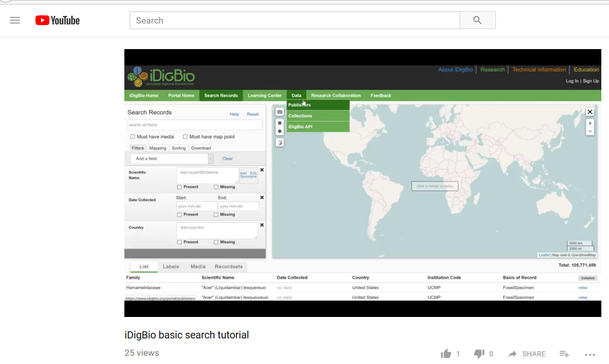The width and height of the screenshot is (609, 364).
Task: Open Search Records in the navbar
Action: pos(221,96)
